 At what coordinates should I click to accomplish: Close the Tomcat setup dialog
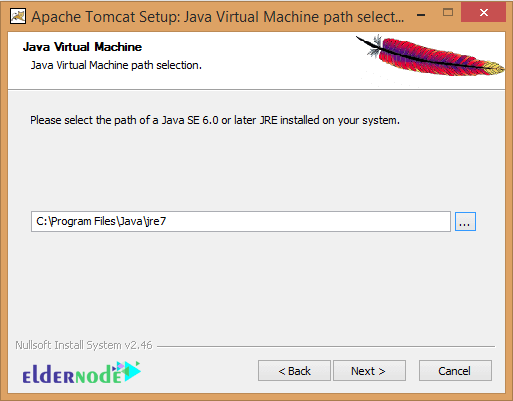pyautogui.click(x=483, y=13)
